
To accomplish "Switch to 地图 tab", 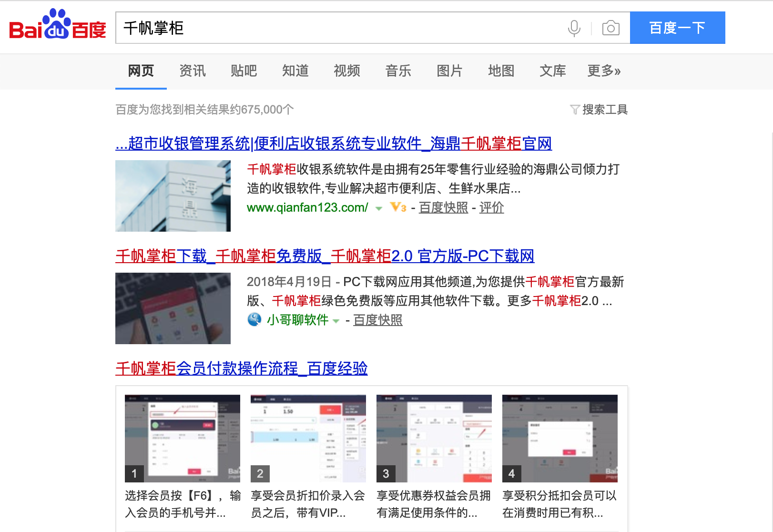I will 501,71.
